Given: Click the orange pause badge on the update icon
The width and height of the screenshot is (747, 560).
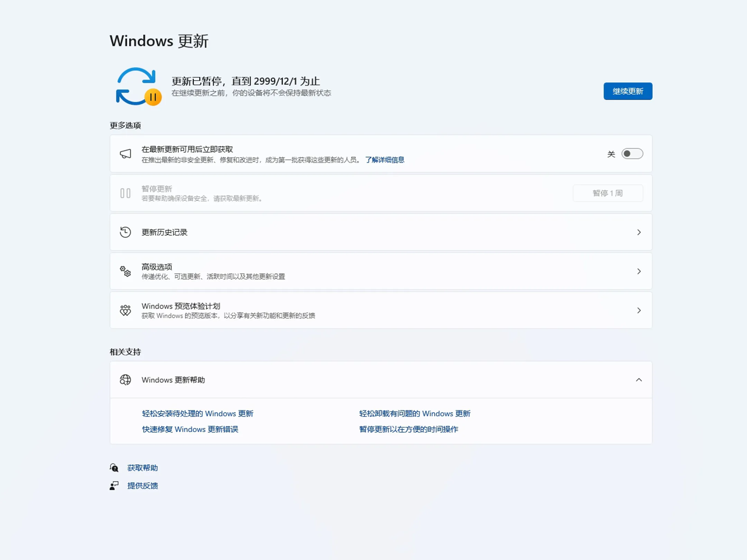Looking at the screenshot, I should (153, 97).
